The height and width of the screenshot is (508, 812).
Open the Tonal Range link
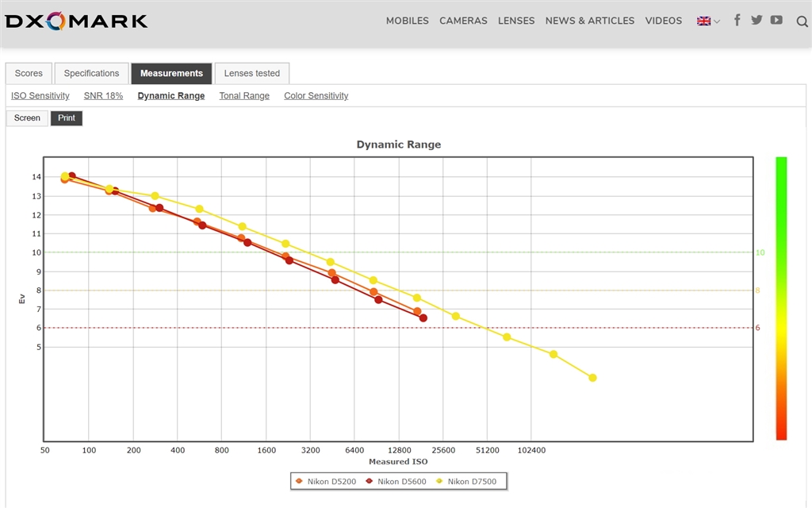tap(244, 96)
